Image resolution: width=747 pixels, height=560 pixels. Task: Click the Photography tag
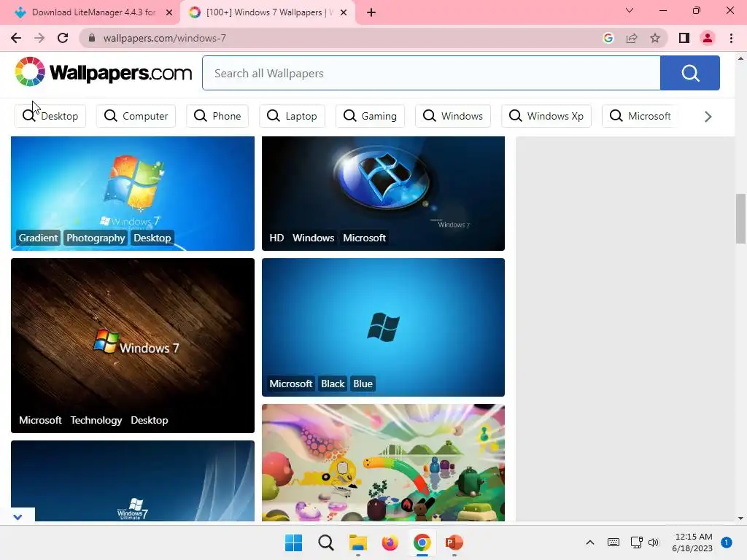[96, 238]
